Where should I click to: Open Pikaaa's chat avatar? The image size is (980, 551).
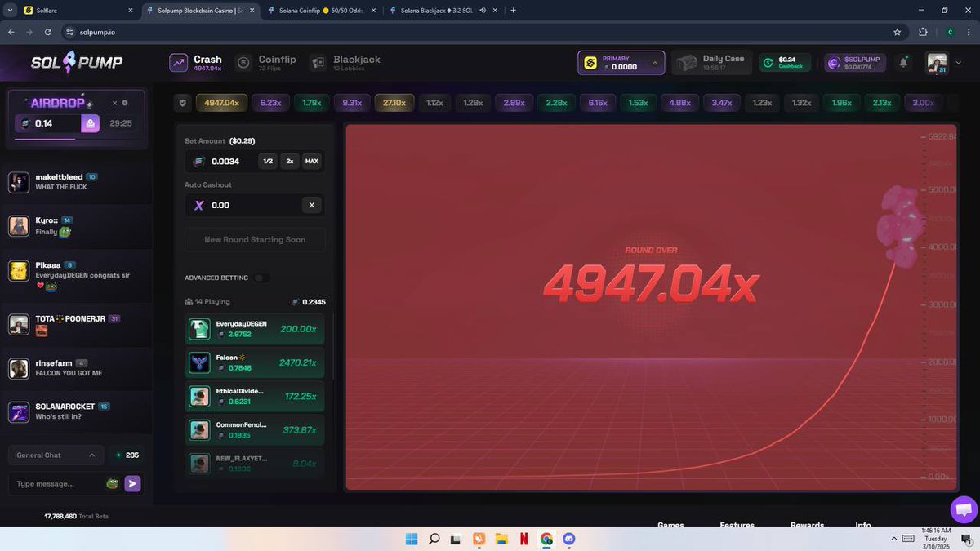tap(19, 271)
